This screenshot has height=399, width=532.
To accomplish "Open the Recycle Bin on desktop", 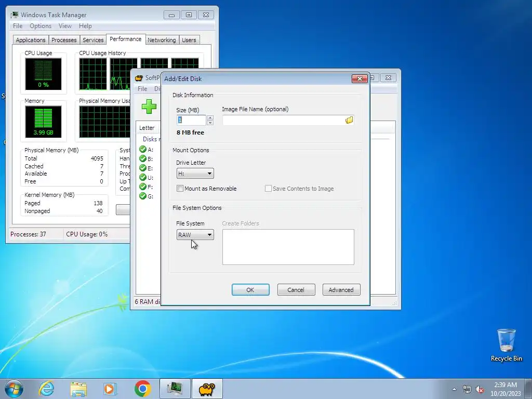I will point(506,345).
